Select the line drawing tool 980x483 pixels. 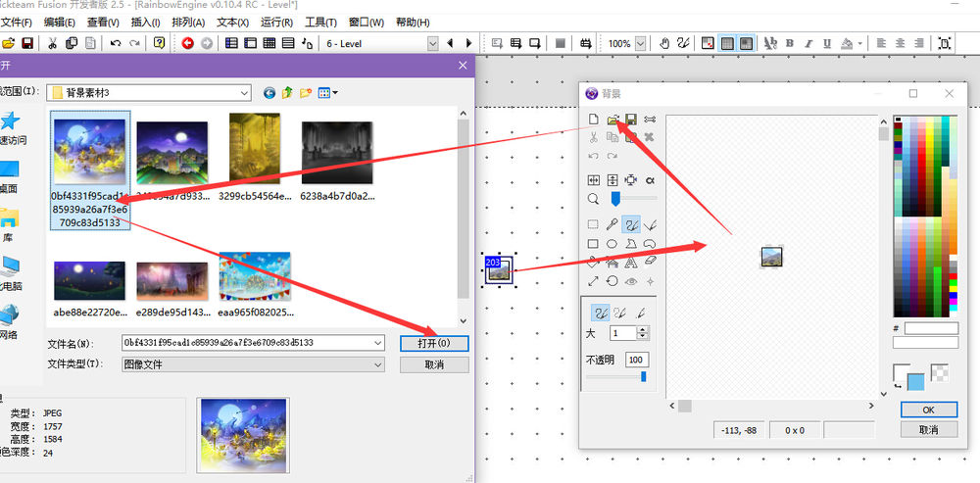650,225
